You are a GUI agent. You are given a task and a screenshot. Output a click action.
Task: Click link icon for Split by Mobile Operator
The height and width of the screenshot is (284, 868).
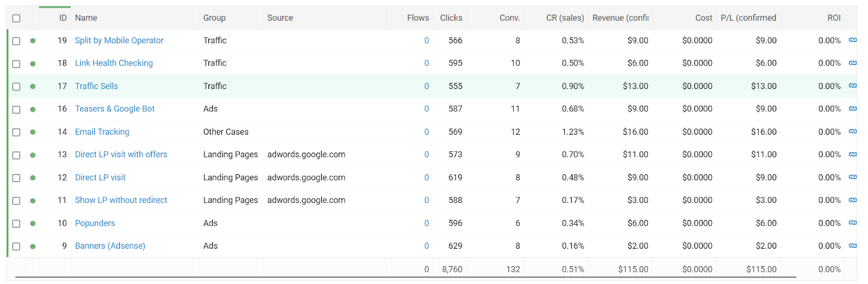point(852,40)
